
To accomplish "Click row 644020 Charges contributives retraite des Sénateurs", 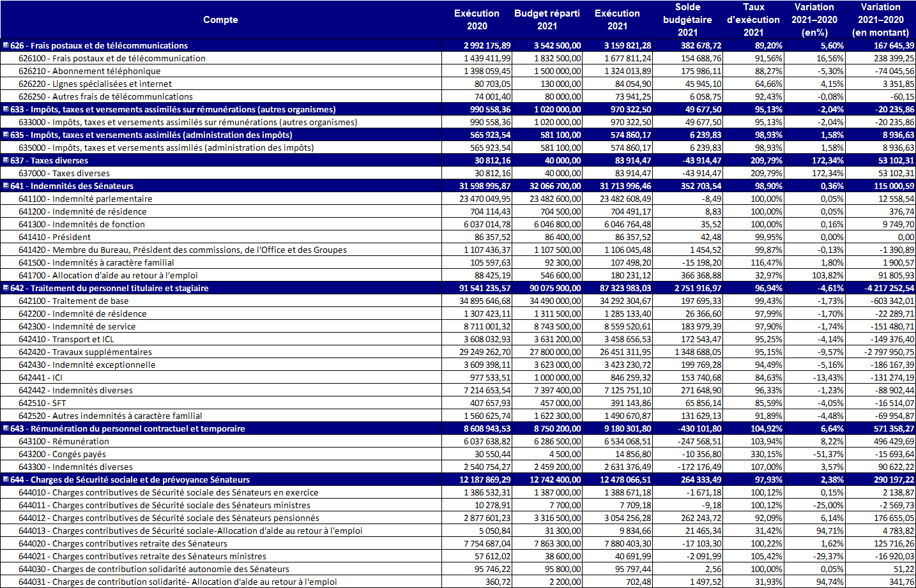I will 139,543.
